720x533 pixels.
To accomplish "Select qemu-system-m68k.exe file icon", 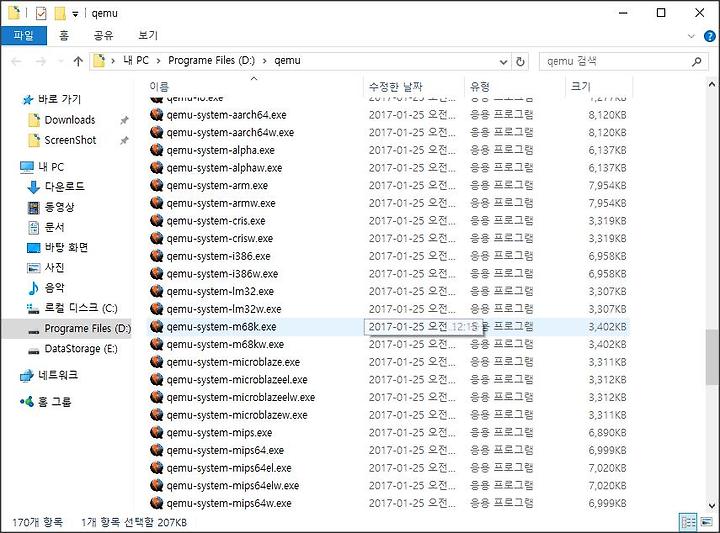I will (x=157, y=326).
